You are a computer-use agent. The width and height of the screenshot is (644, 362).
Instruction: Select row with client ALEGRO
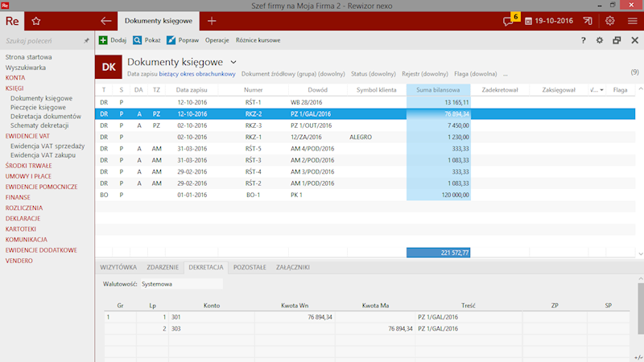click(365, 137)
